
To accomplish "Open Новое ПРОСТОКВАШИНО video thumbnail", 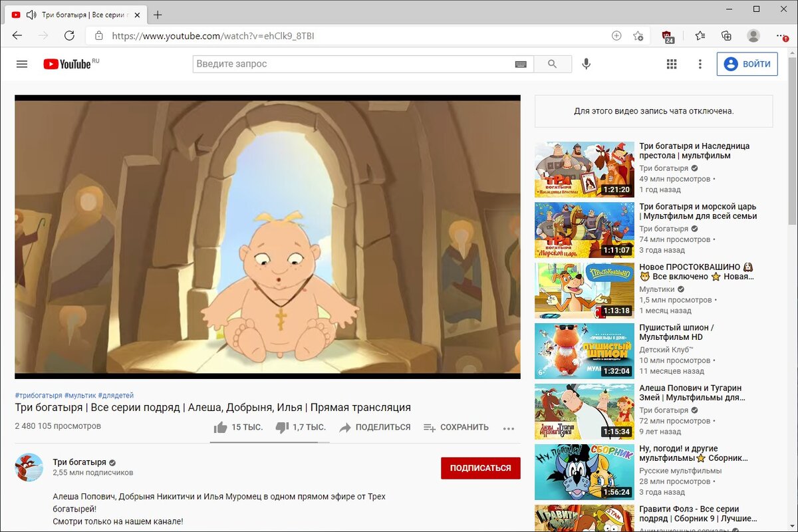I will (585, 291).
